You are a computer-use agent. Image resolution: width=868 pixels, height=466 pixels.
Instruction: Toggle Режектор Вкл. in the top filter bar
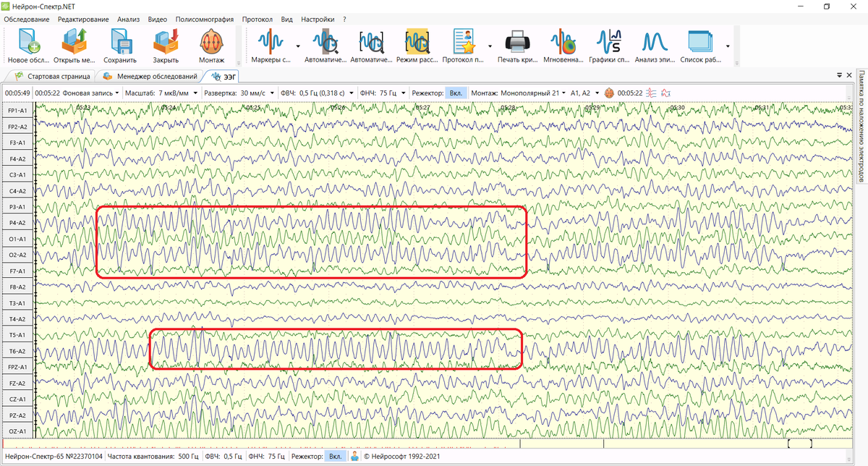pos(456,93)
